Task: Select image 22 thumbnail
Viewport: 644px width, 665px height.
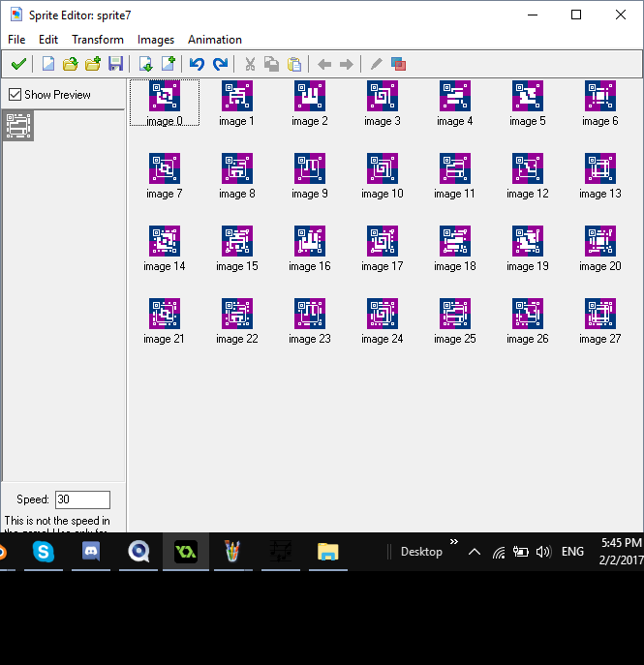Action: [x=237, y=314]
